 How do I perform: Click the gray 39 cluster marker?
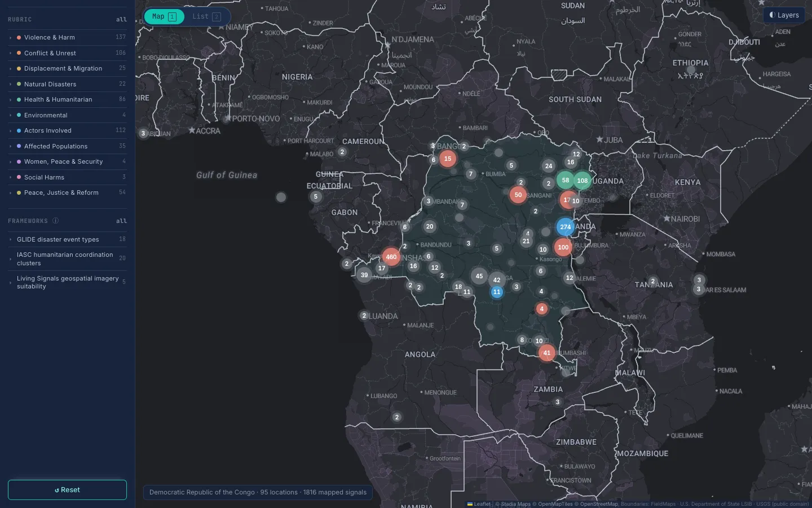click(x=364, y=275)
